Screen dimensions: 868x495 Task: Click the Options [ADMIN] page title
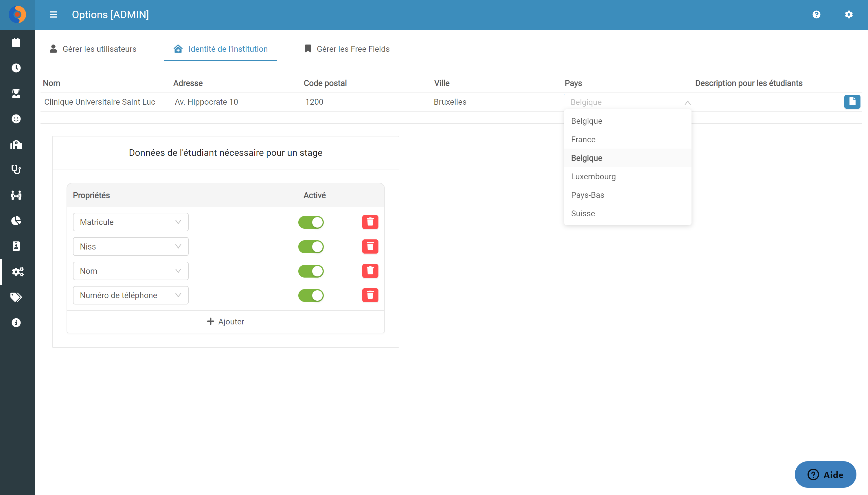[x=110, y=15]
